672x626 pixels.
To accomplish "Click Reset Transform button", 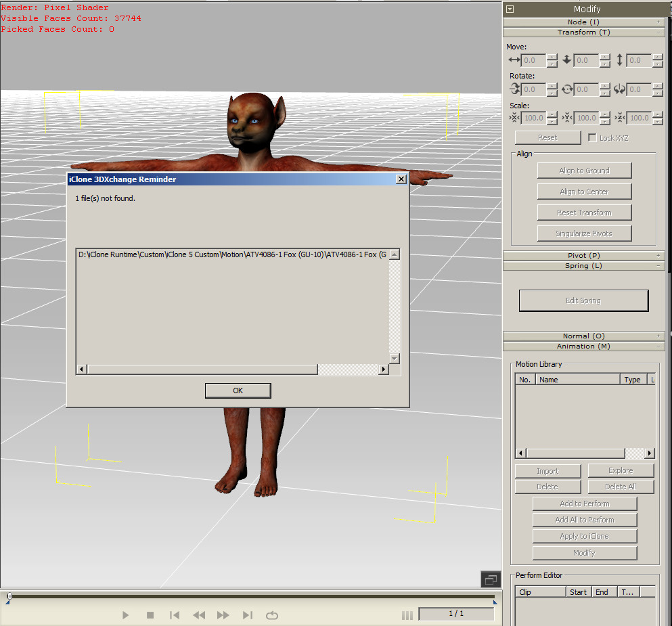I will point(584,213).
